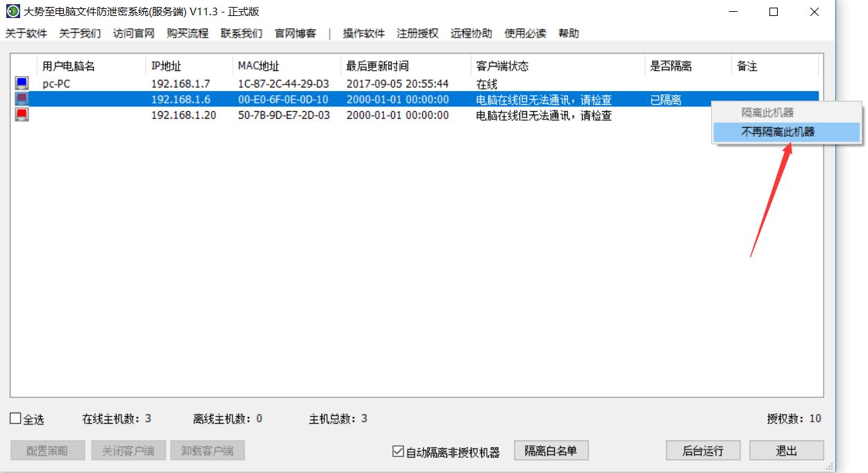This screenshot has width=868, height=473.
Task: Click the 退出 exit button
Action: point(786,450)
